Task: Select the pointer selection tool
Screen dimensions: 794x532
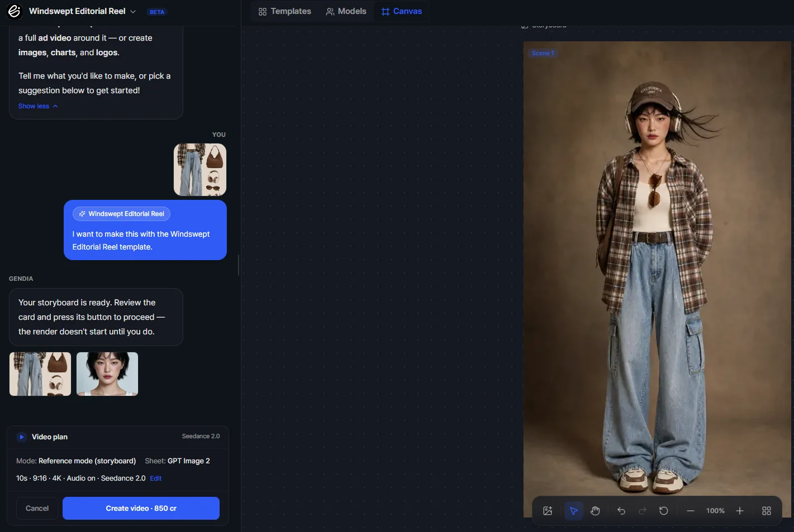Action: pyautogui.click(x=574, y=511)
